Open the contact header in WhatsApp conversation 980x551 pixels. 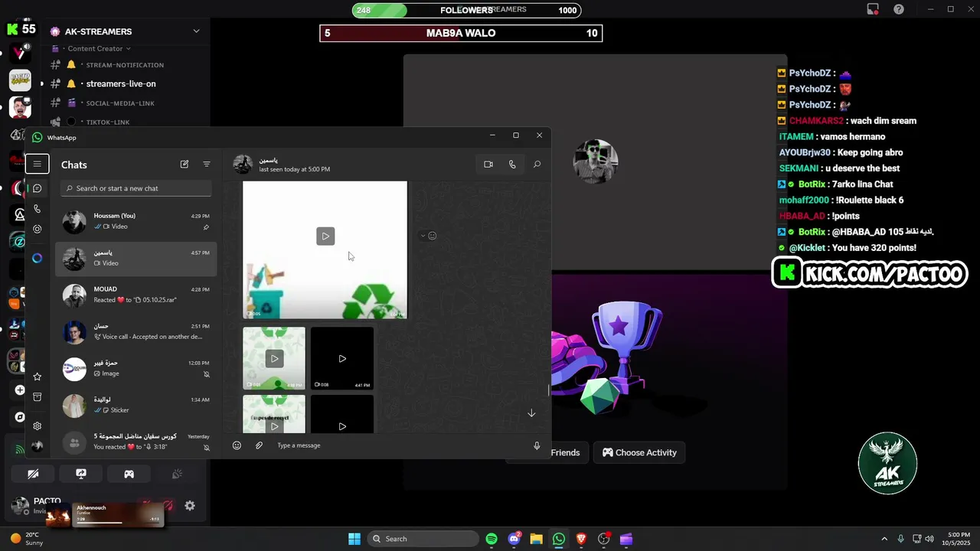coord(295,165)
